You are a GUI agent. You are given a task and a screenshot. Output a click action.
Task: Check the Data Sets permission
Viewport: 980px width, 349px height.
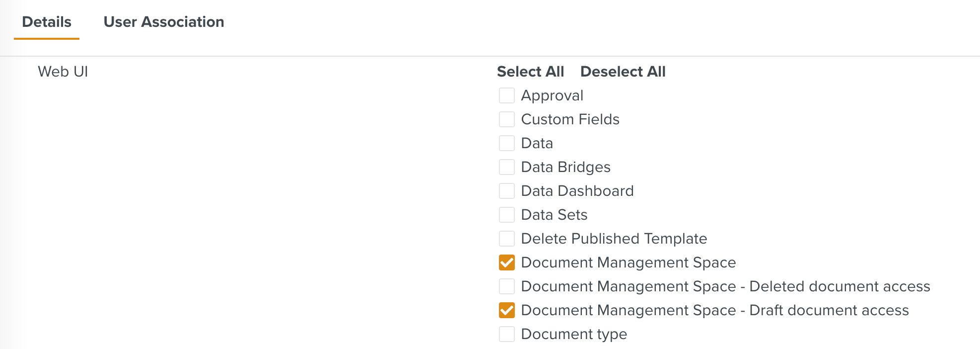tap(507, 214)
